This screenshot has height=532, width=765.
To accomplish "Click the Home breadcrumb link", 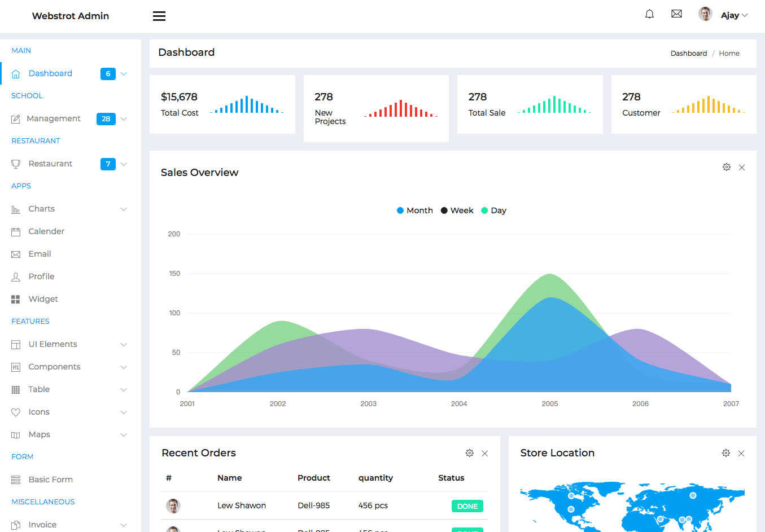I will coord(729,54).
